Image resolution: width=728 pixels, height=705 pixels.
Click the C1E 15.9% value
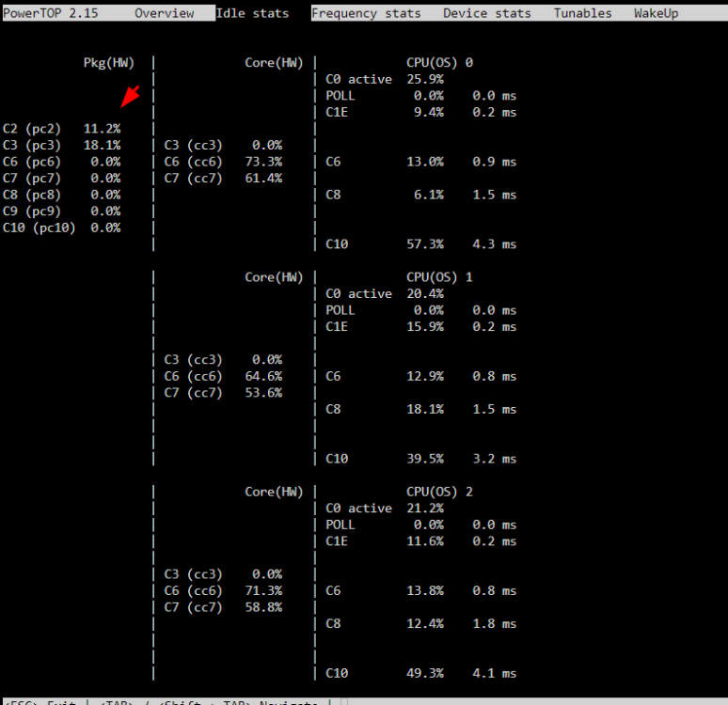425,327
